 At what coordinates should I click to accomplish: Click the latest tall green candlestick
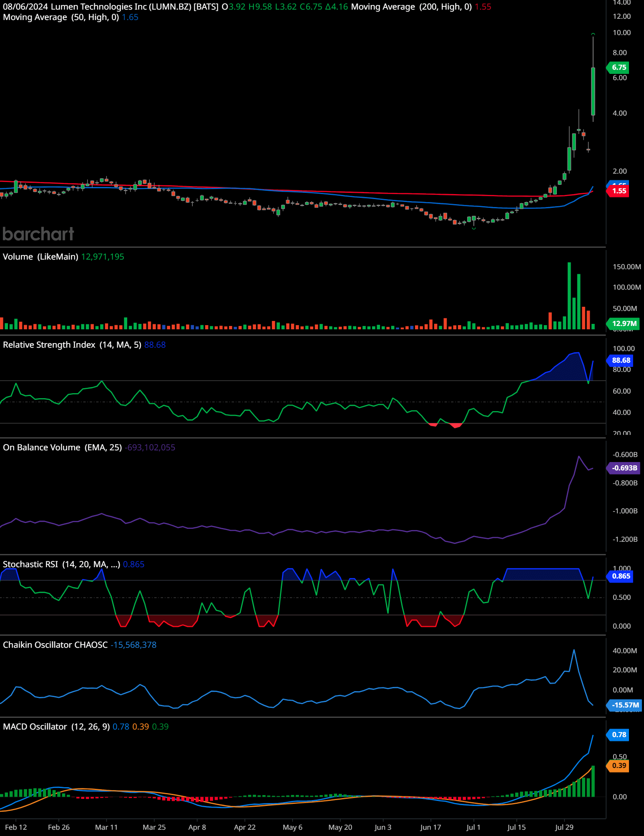pos(593,91)
